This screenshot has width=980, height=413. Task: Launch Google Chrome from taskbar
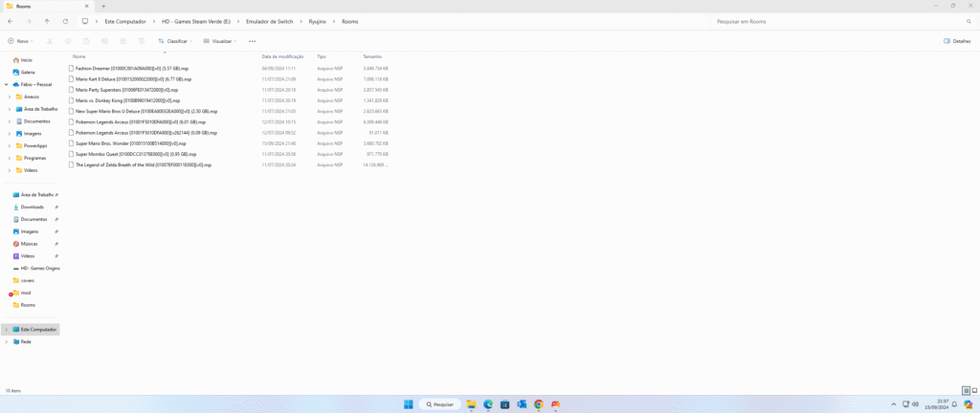click(539, 404)
